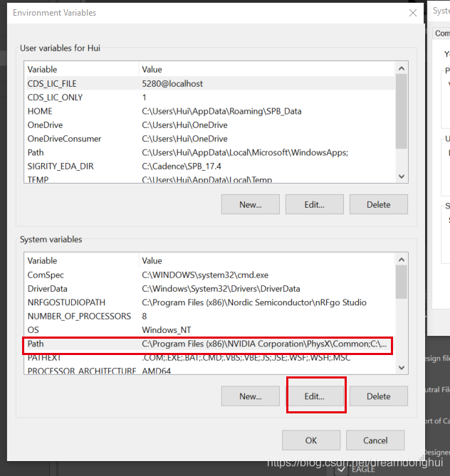This screenshot has width=450, height=476.
Task: Select OS system variable row
Action: click(x=210, y=330)
